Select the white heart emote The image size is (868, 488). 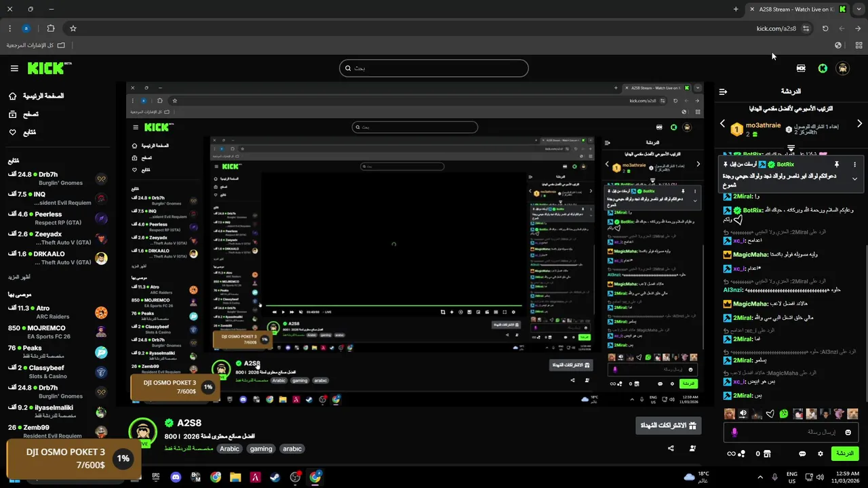point(770,413)
